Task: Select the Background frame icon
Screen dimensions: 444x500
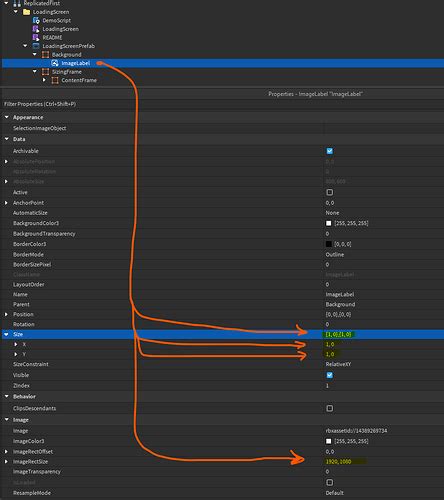Action: point(46,55)
